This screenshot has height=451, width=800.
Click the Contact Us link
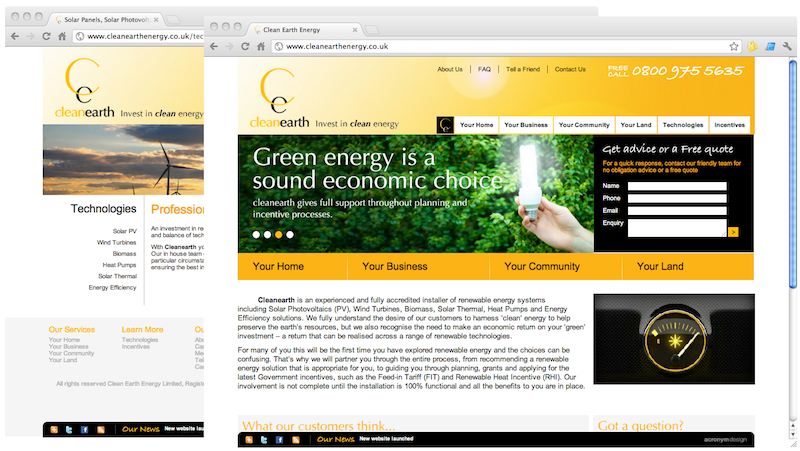click(570, 69)
